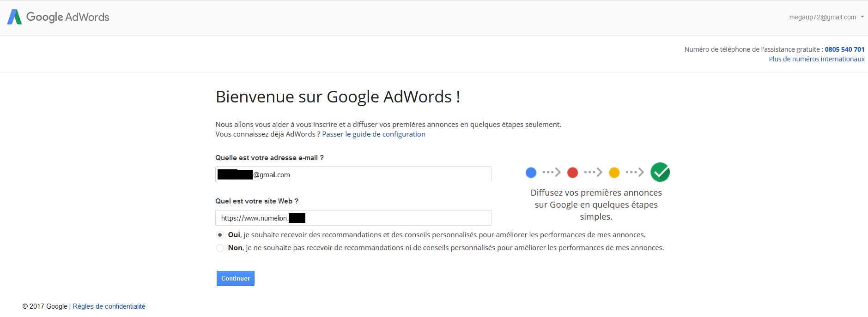This screenshot has width=868, height=317.
Task: Click the 0805 540 701 support phone number
Action: (x=844, y=49)
